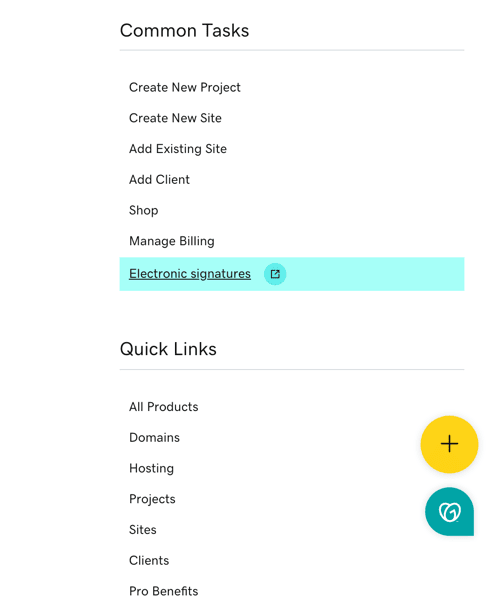
Task: Go to Manage Billing
Action: [172, 241]
